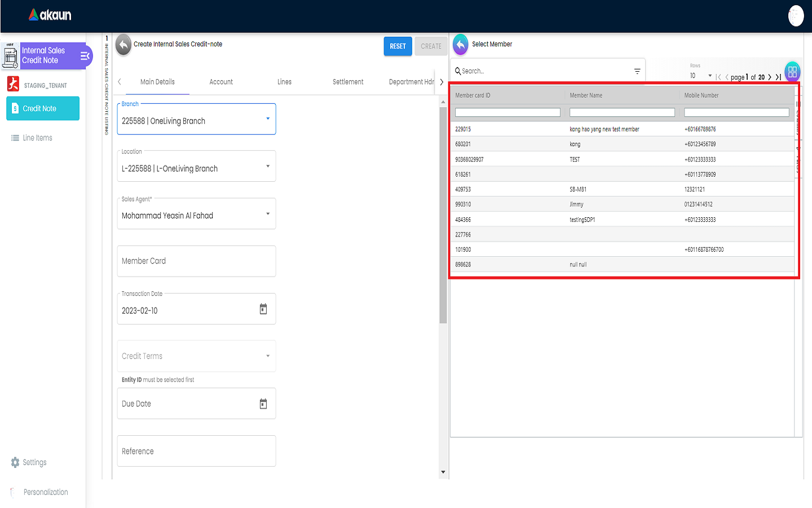Viewport: 812px width, 508px height.
Task: Collapse the Internal Sales Credit Note sidebar menu
Action: pyautogui.click(x=85, y=56)
